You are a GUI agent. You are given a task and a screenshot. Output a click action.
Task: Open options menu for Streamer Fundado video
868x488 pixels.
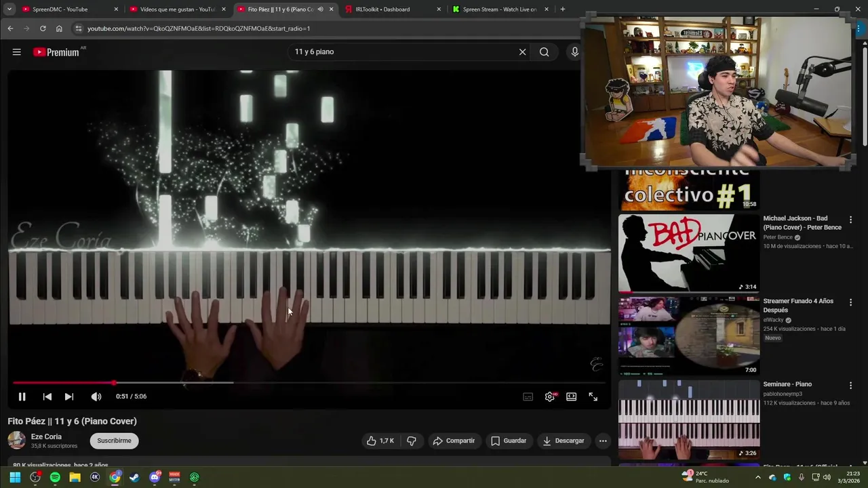(850, 302)
